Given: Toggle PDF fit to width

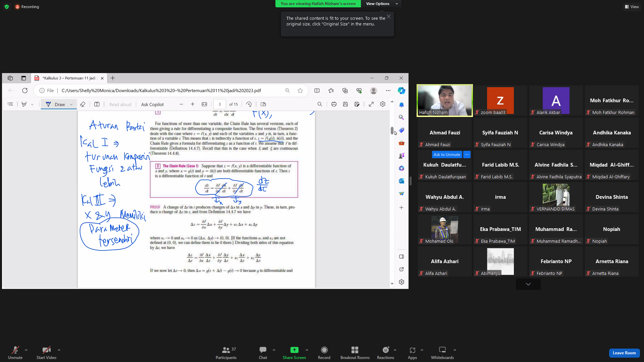Looking at the screenshot, I should click(204, 104).
